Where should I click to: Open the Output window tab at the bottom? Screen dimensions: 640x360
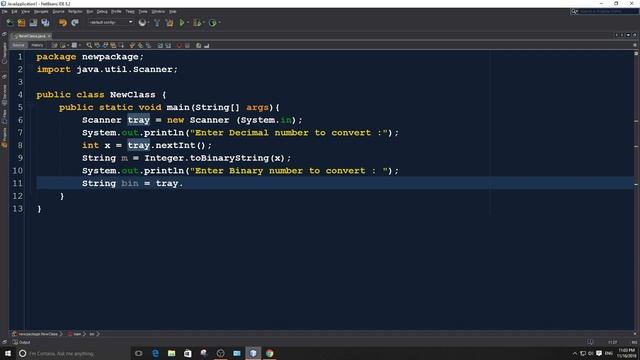(21, 342)
